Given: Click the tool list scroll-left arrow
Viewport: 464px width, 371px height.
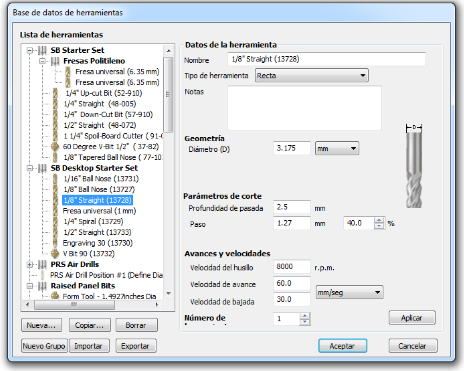Looking at the screenshot, I should [x=28, y=304].
